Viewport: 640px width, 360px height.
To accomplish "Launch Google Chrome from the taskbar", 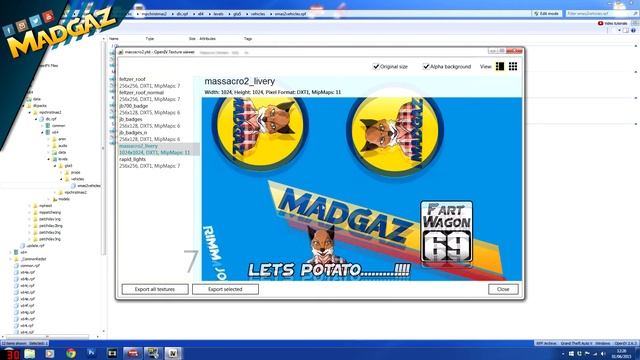I will pyautogui.click(x=71, y=353).
